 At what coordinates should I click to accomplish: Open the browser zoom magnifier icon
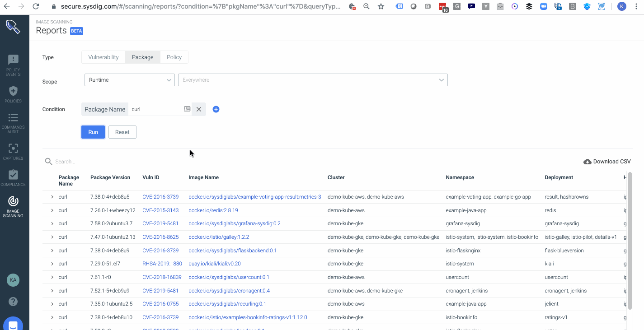pyautogui.click(x=367, y=7)
